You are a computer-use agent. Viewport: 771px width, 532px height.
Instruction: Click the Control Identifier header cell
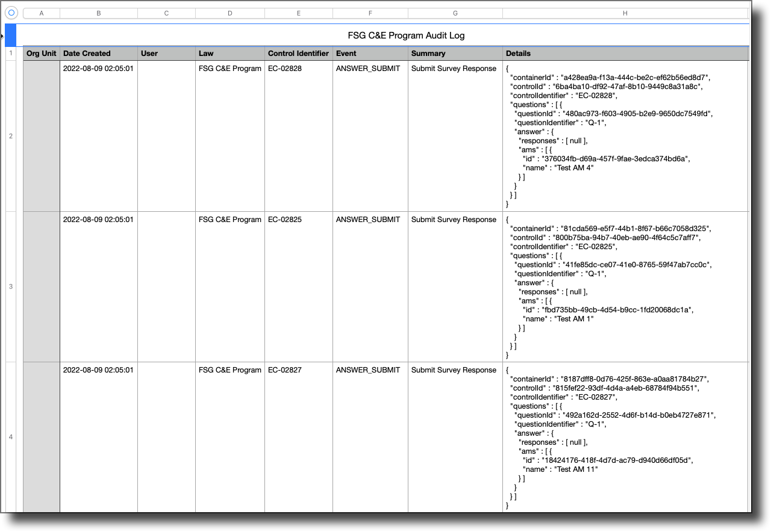(298, 53)
